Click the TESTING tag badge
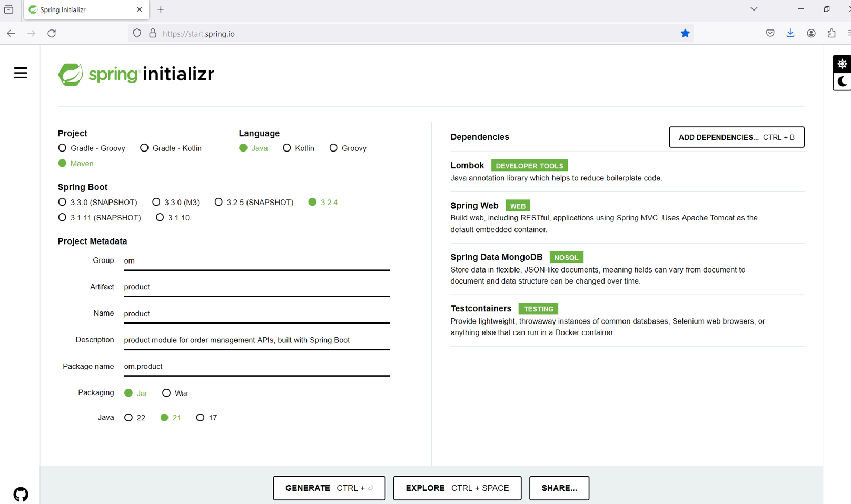Screen dimensions: 851x504 pos(538,309)
